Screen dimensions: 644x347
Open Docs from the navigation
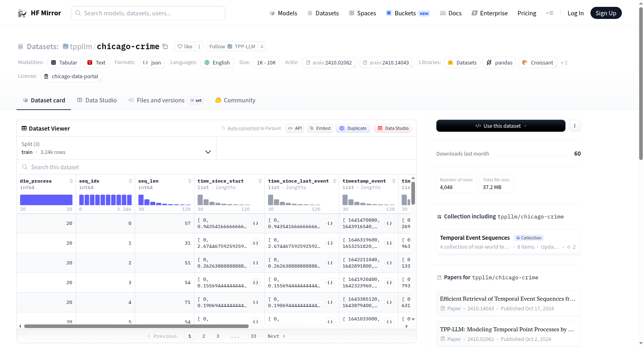[x=451, y=13]
